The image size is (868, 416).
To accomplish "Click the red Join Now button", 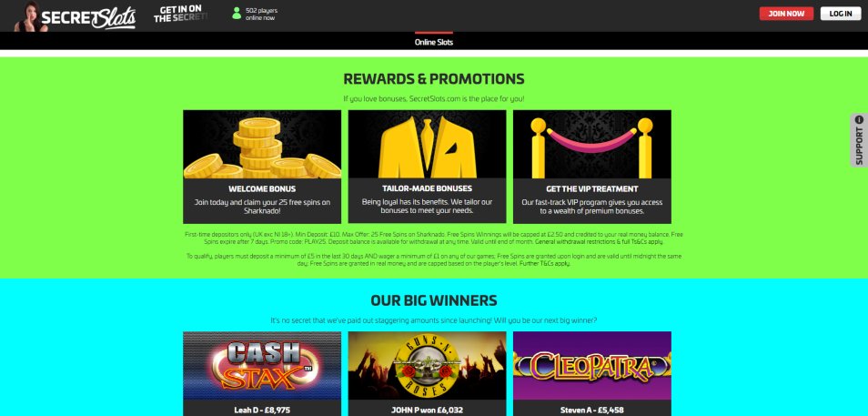I will [x=786, y=14].
